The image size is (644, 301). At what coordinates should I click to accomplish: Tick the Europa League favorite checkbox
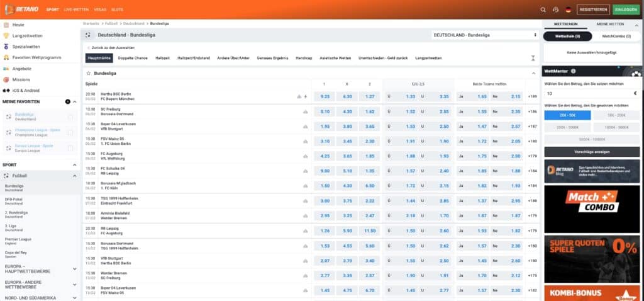(70, 148)
